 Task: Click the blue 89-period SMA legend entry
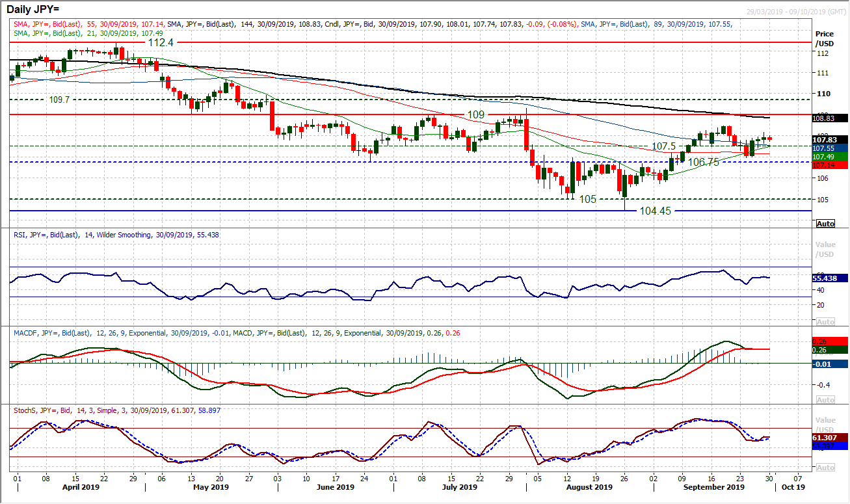pyautogui.click(x=657, y=23)
